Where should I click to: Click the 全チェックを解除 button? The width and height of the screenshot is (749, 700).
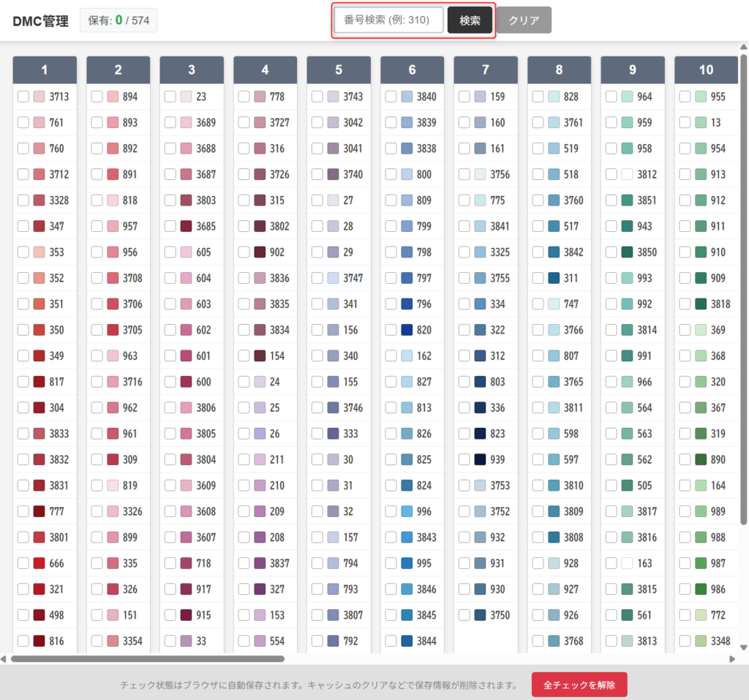point(579,685)
